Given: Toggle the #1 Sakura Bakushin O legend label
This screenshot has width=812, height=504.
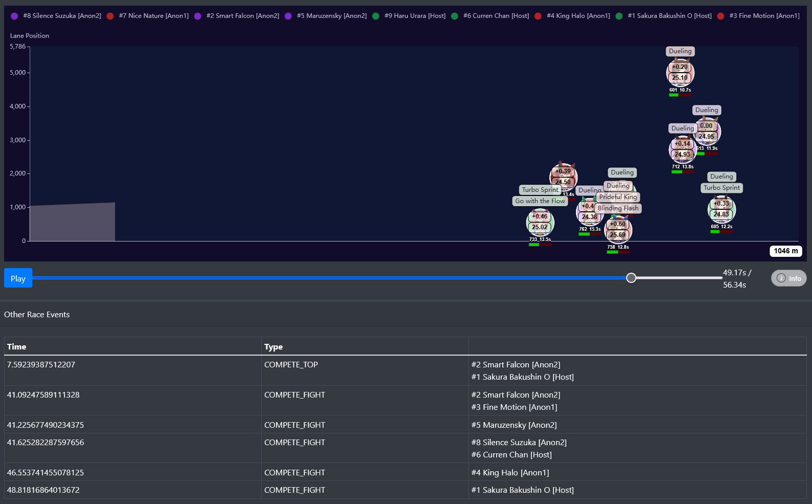Looking at the screenshot, I should point(670,16).
